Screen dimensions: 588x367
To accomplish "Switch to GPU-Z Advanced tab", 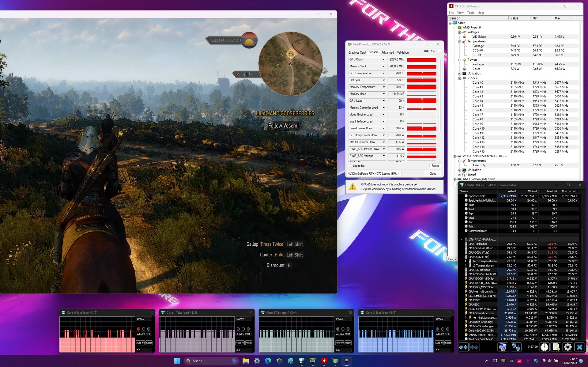I will tap(388, 52).
